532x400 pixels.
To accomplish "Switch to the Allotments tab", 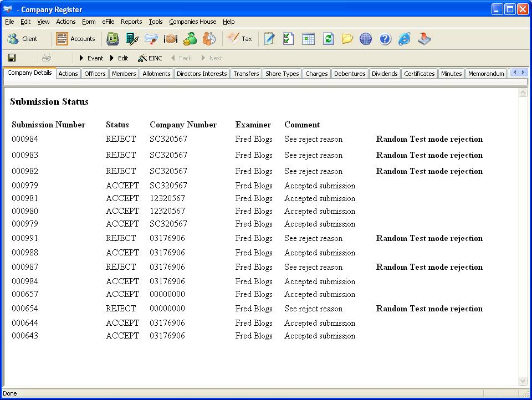I will click(156, 74).
